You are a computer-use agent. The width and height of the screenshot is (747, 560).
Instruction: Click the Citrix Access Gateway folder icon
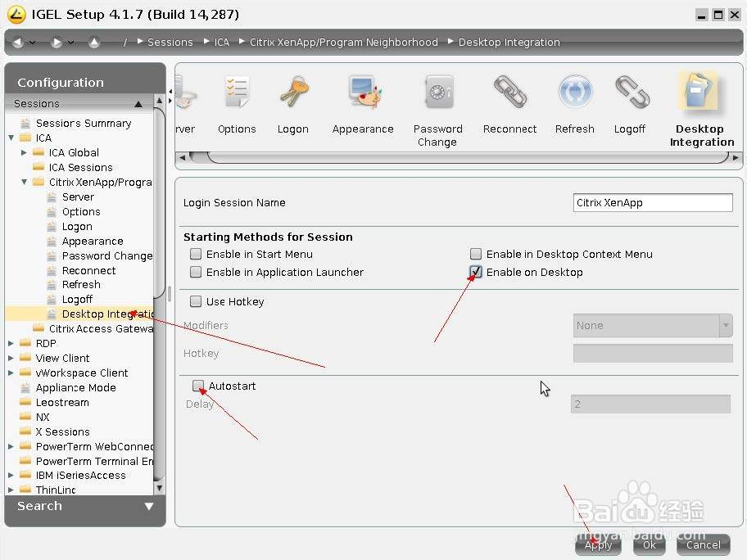click(38, 328)
